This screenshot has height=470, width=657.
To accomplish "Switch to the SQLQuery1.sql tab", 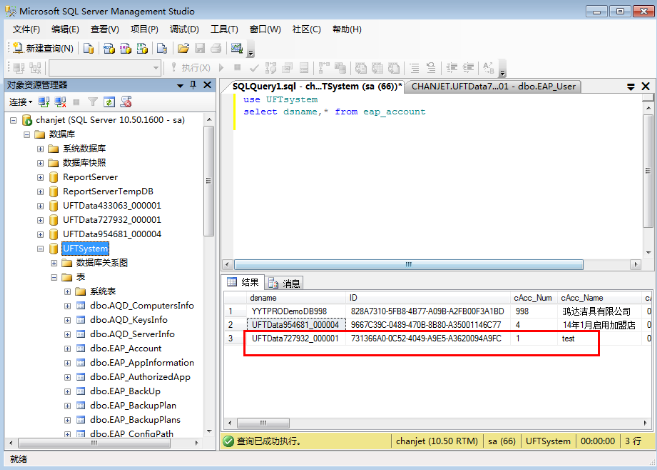I will coord(316,87).
